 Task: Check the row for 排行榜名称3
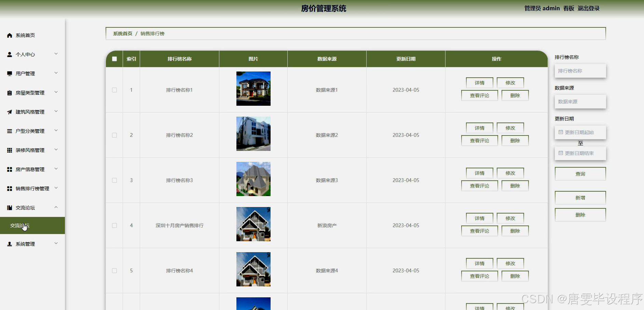click(x=114, y=180)
